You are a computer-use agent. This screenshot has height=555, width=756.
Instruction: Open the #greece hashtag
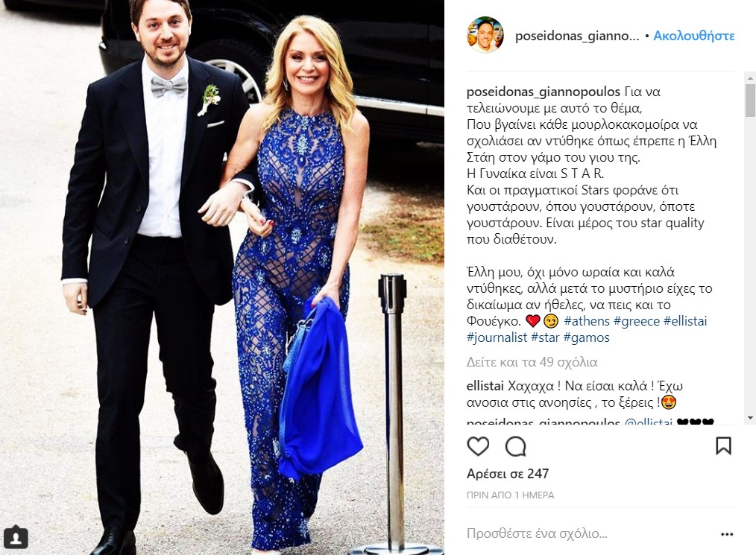637,321
